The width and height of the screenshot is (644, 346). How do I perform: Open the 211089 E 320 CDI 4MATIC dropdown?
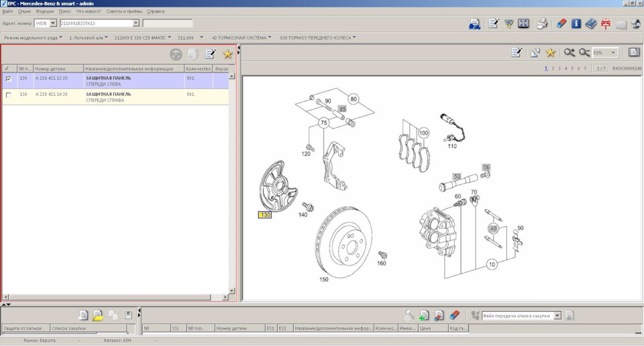pos(142,38)
